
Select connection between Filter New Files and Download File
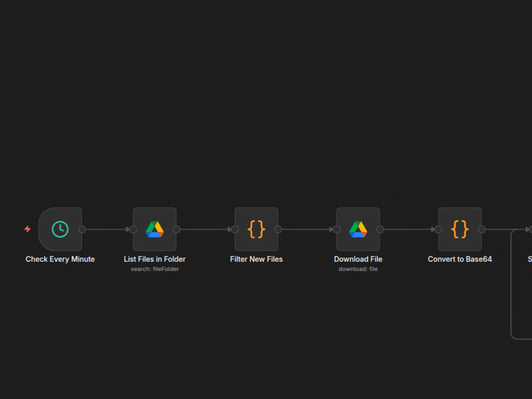point(305,229)
